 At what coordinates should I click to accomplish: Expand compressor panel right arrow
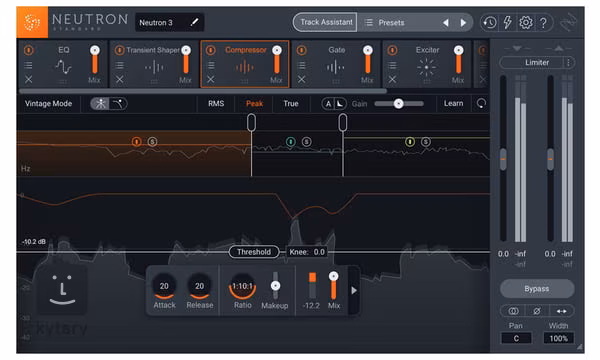click(354, 290)
